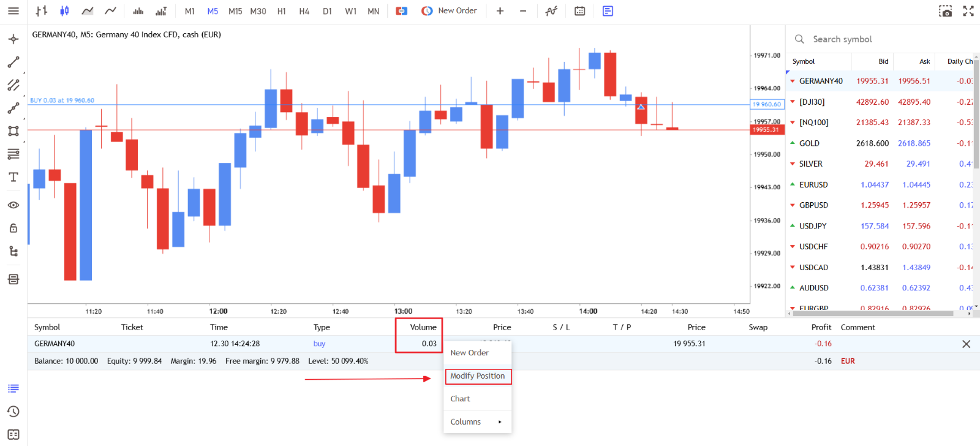Select the W1 timeframe
The height and width of the screenshot is (446, 980).
pos(350,11)
